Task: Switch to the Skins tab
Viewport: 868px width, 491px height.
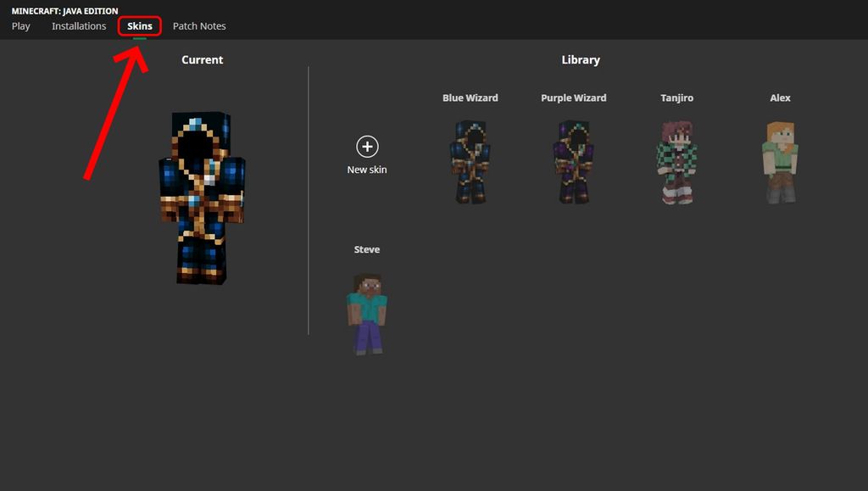Action: click(138, 25)
